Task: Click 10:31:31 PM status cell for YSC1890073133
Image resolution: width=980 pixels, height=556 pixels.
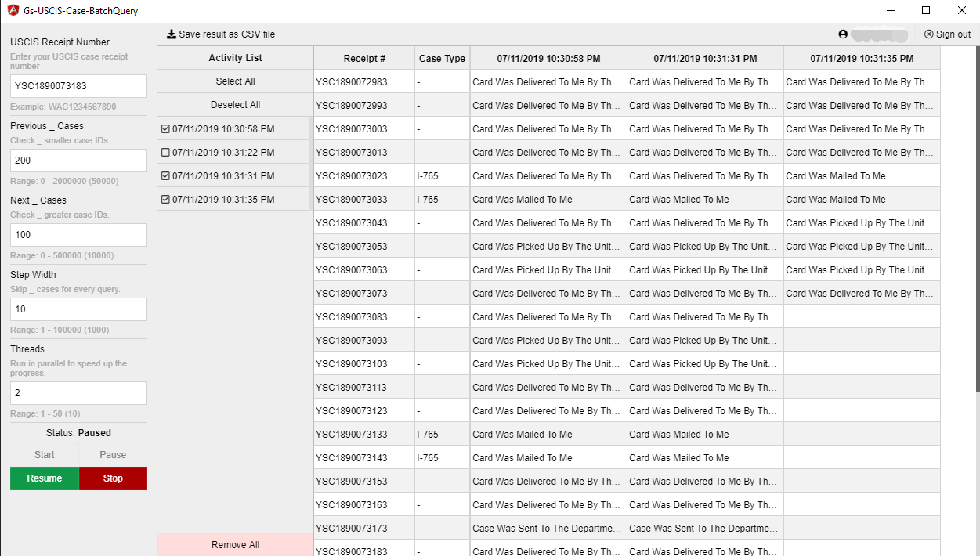Action: click(705, 435)
